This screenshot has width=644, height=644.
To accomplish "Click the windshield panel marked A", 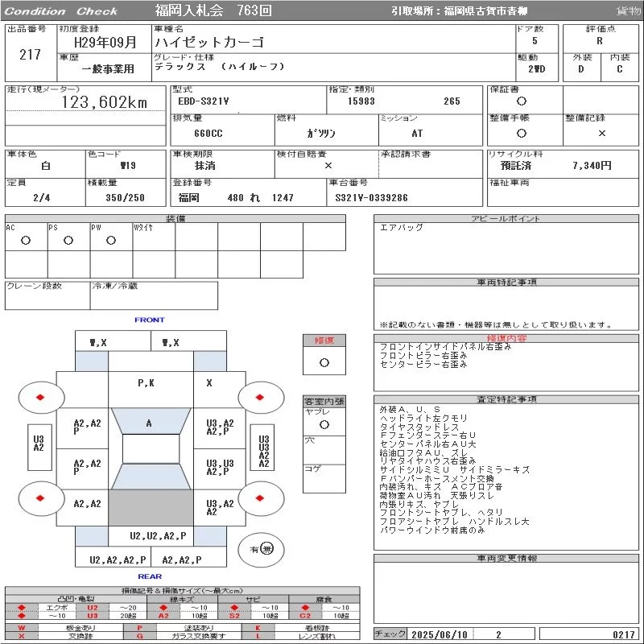I will [x=151, y=421].
